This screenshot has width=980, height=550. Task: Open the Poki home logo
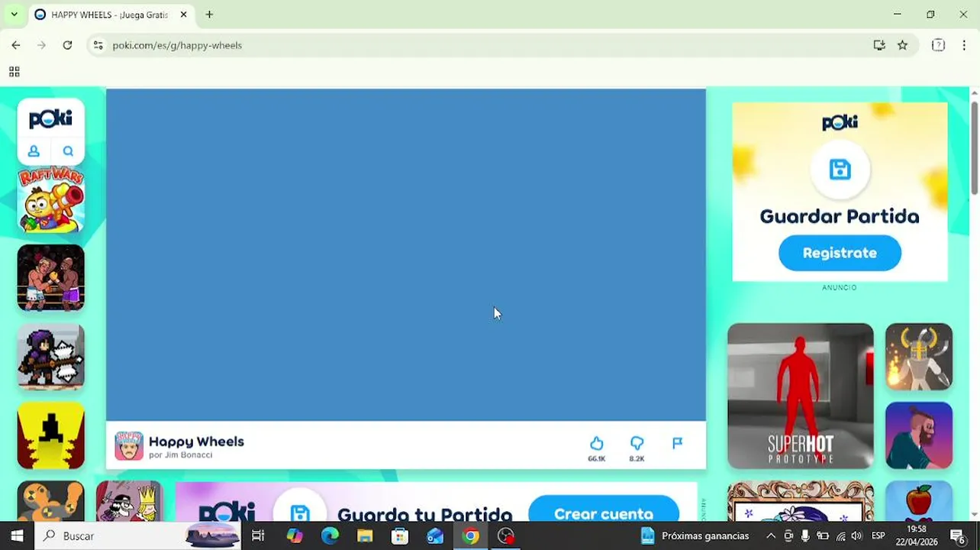tap(50, 118)
